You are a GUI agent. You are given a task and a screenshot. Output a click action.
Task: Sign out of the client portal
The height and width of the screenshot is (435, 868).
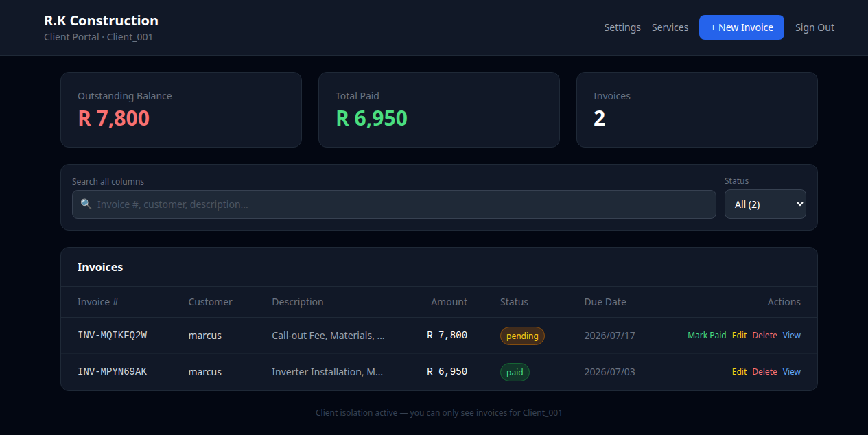[814, 27]
